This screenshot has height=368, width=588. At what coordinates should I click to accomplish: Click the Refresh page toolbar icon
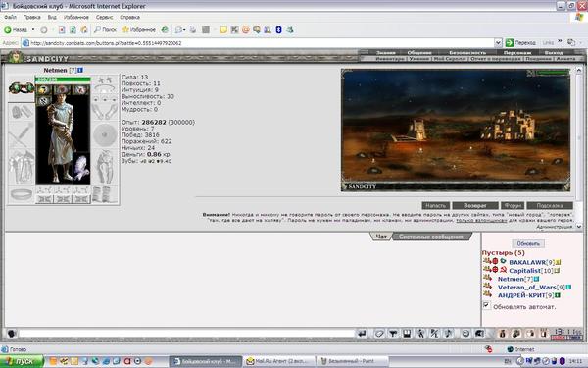pos(73,30)
